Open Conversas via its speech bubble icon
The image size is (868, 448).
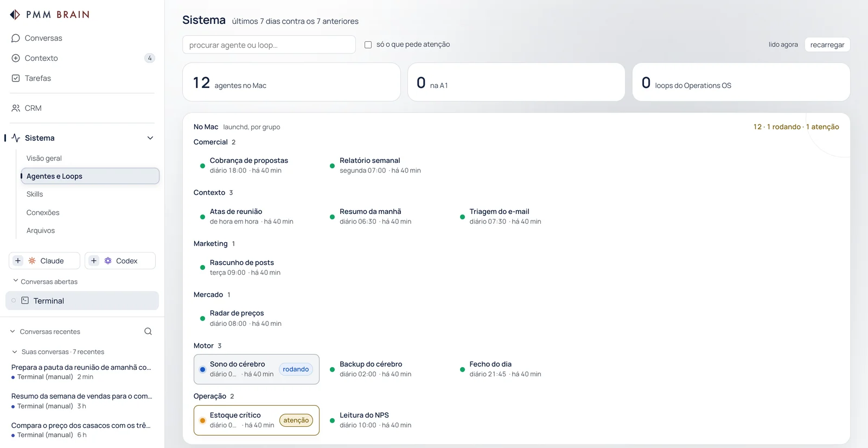[x=16, y=38]
